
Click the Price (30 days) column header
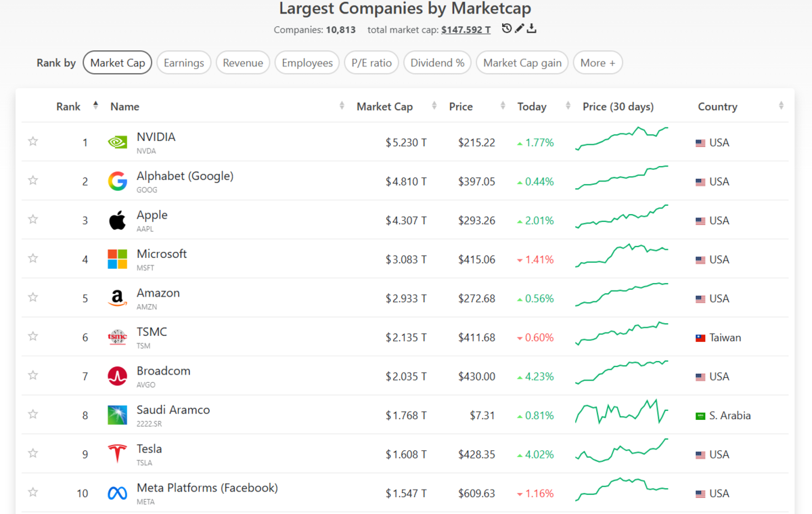[x=618, y=106]
